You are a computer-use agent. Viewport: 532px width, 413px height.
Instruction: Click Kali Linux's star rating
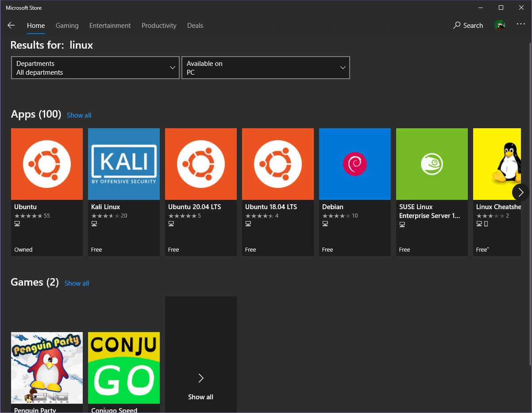105,216
